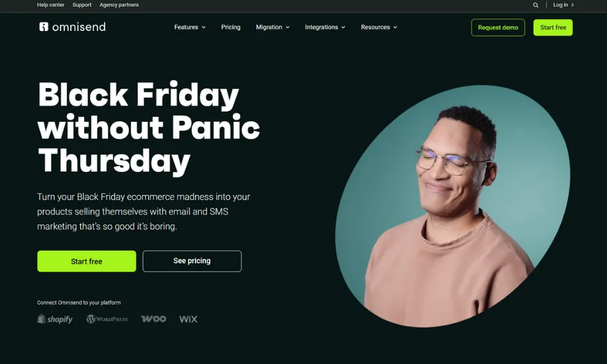
Task: Click the Shopify platform logo
Action: (x=55, y=319)
